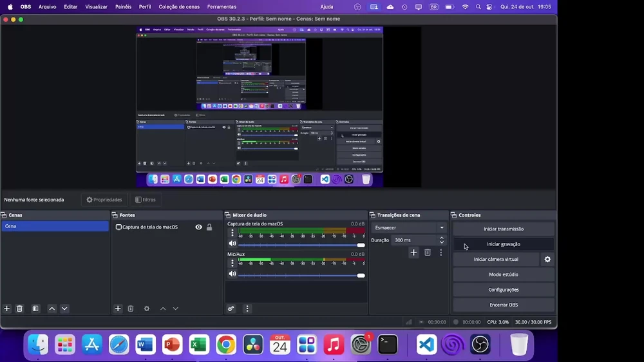Open Editar menu

click(71, 6)
